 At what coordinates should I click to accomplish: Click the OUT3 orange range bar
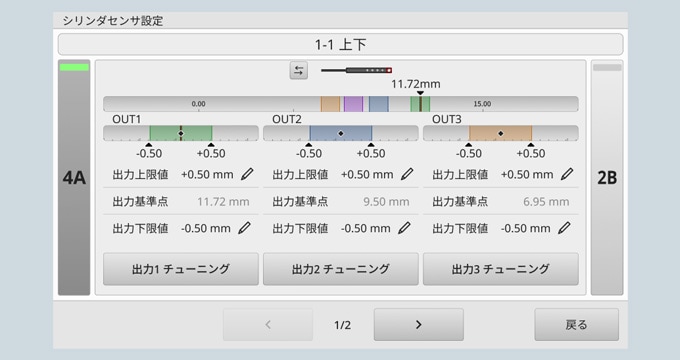500,133
